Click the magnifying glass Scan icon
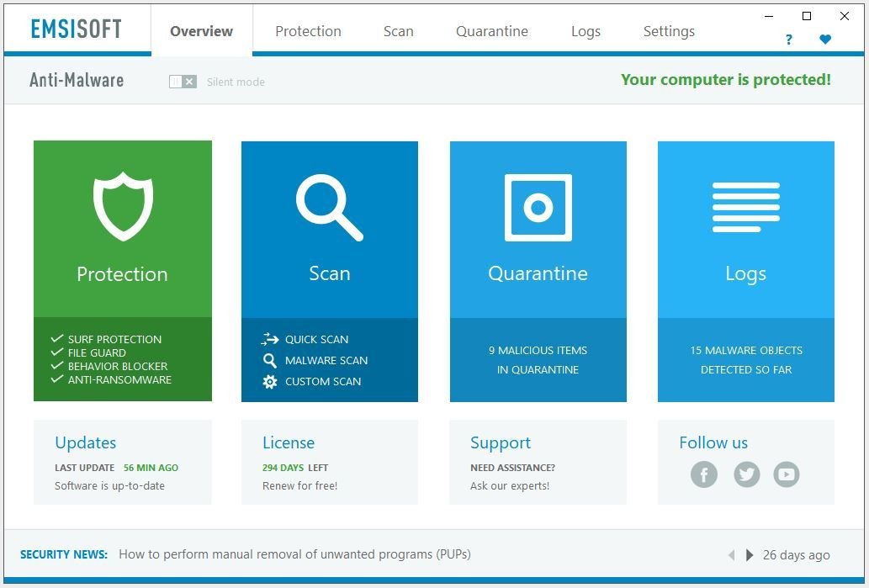The image size is (869, 588). (329, 207)
